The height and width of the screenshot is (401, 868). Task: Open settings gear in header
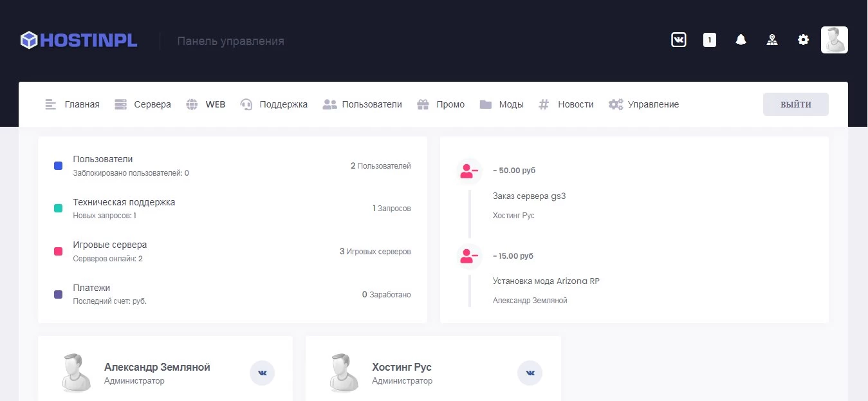coord(803,40)
